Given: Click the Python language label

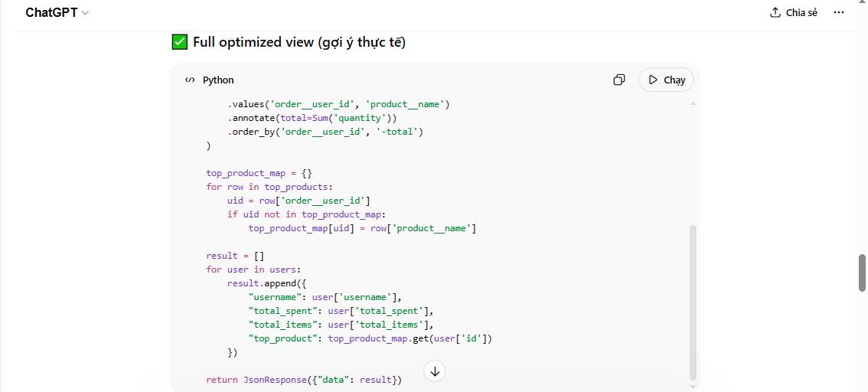Looking at the screenshot, I should tap(218, 80).
